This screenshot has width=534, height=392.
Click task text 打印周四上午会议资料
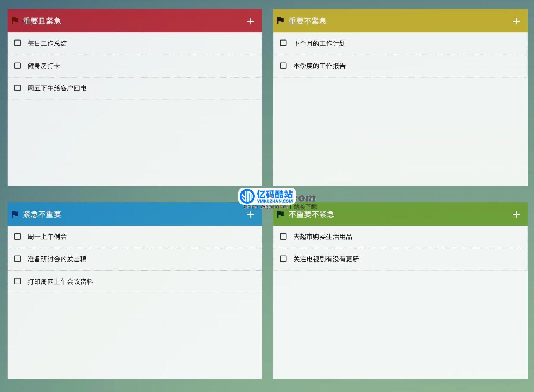(x=60, y=282)
